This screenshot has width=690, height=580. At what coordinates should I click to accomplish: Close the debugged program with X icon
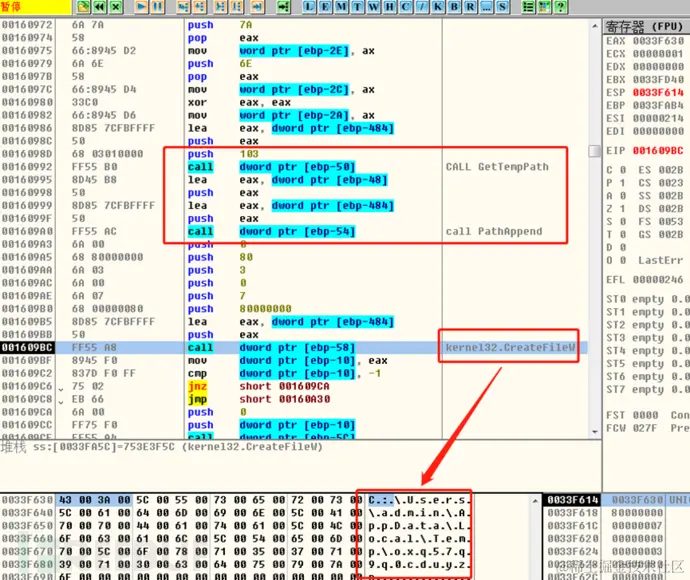click(x=116, y=7)
